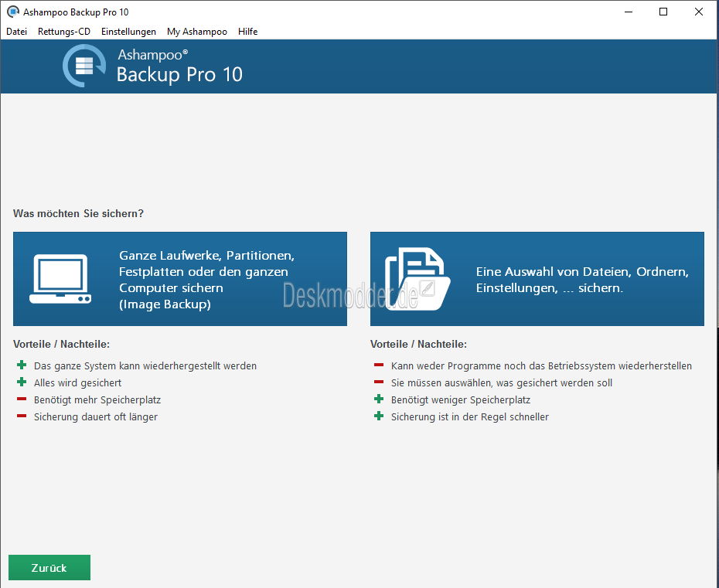
Task: Click the green plus beside 'Benötigt weniger Speicherplatz'
Action: (379, 399)
